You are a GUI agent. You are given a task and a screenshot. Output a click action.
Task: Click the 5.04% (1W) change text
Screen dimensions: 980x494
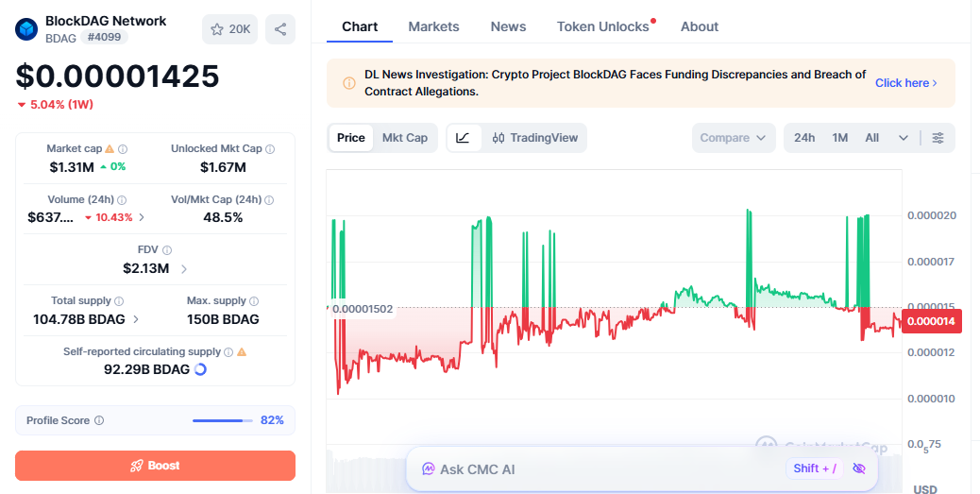pos(61,105)
